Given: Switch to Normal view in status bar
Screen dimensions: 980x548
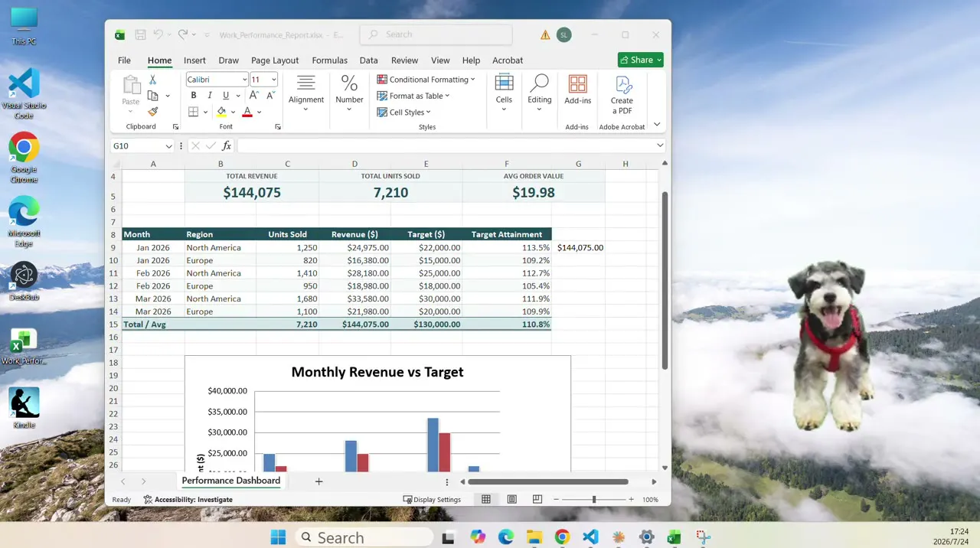Looking at the screenshot, I should [486, 500].
